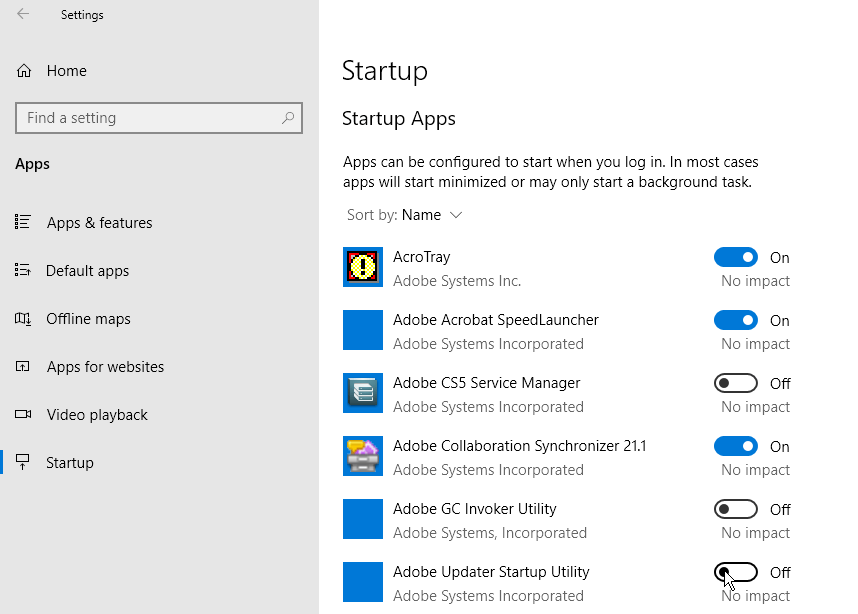Click the Offline maps sidebar icon
The image size is (858, 614).
click(23, 318)
